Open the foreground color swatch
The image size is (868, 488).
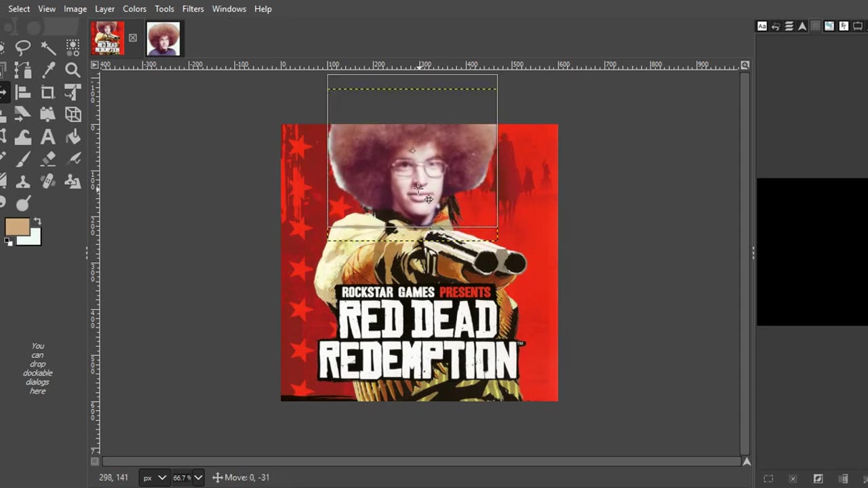coord(17,226)
